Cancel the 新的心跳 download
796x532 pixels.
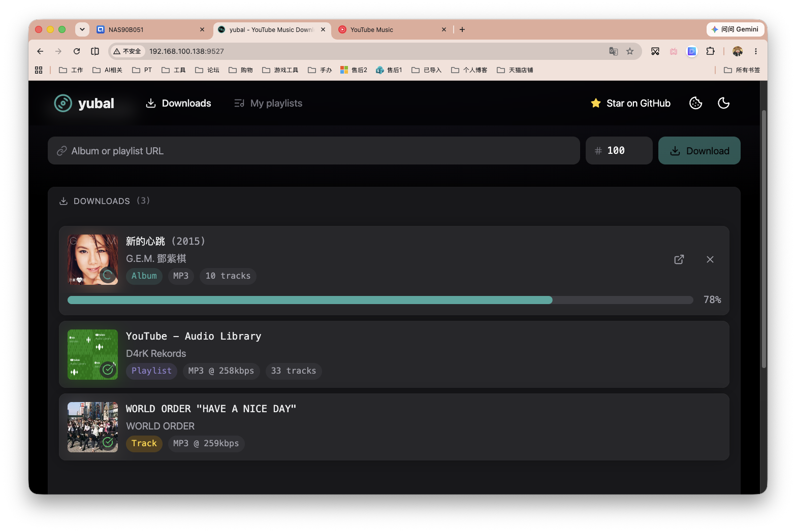tap(710, 259)
